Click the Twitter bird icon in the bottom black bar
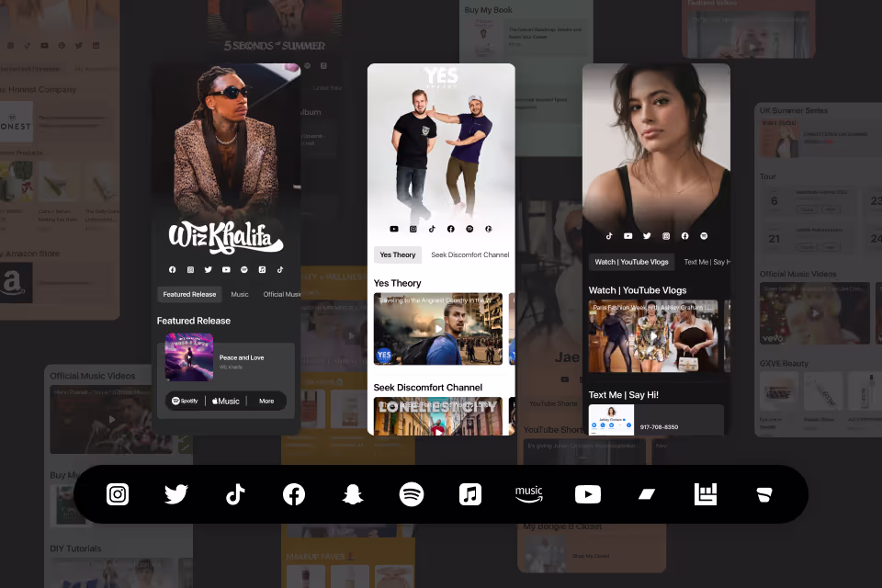 176,494
